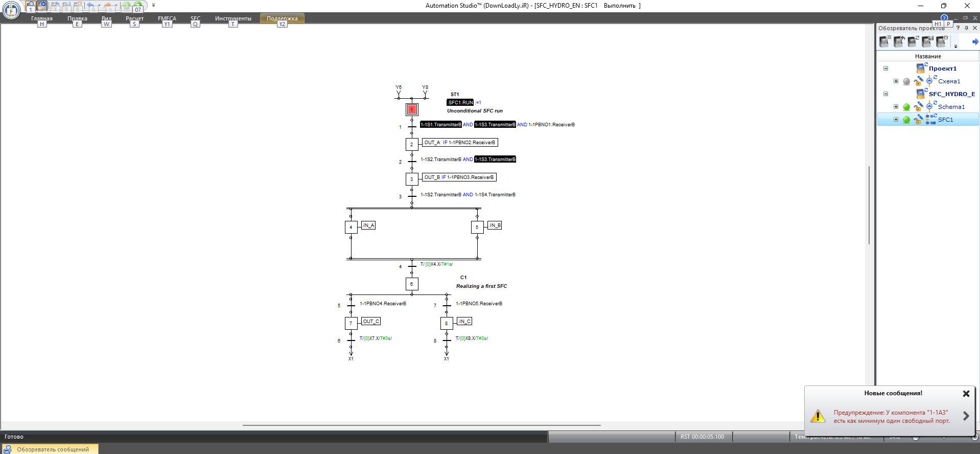
Task: Open the Automation Studio application menu orb
Action: click(x=11, y=10)
